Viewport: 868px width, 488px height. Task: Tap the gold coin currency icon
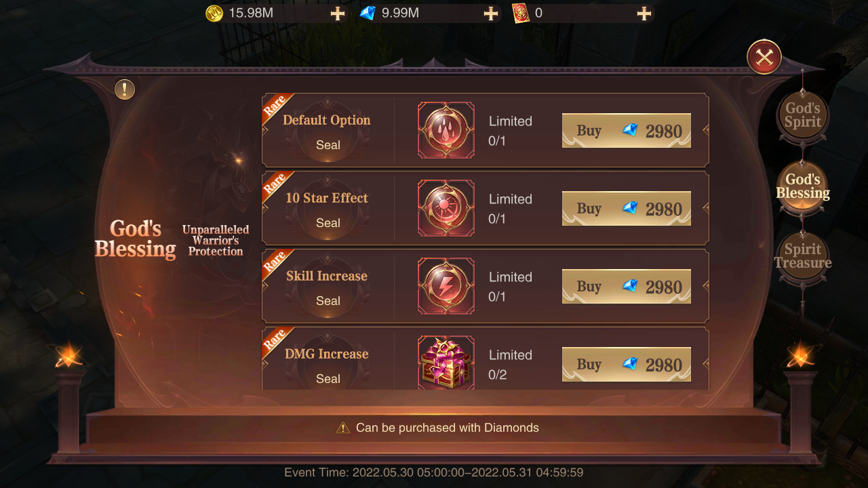[214, 13]
